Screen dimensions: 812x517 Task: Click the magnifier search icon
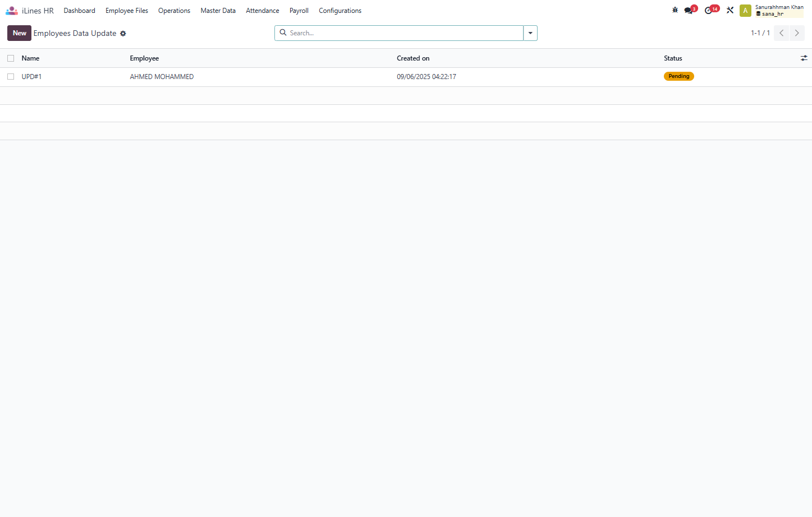[283, 33]
